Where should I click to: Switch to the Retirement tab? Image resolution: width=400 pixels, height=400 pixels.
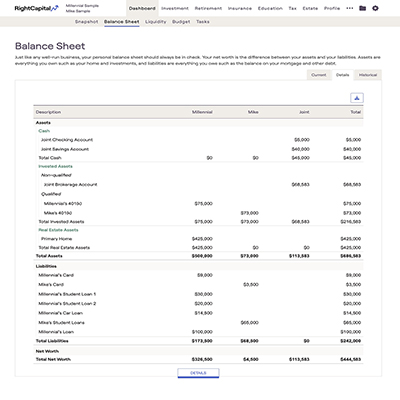(208, 8)
